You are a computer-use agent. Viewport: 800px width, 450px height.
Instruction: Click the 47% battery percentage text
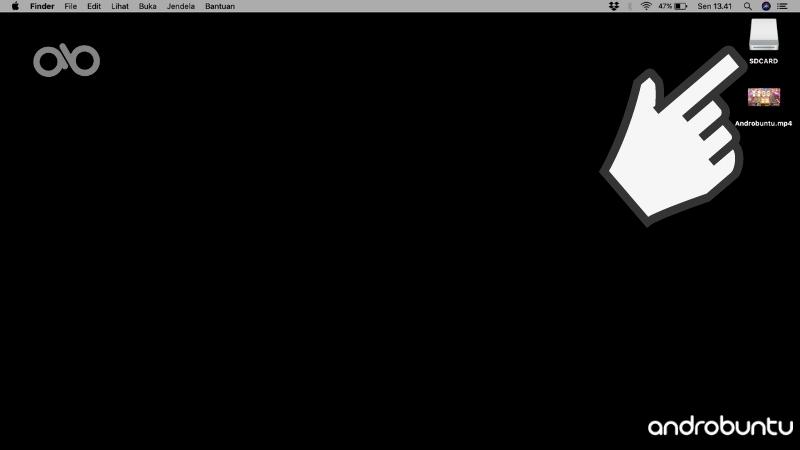(665, 6)
